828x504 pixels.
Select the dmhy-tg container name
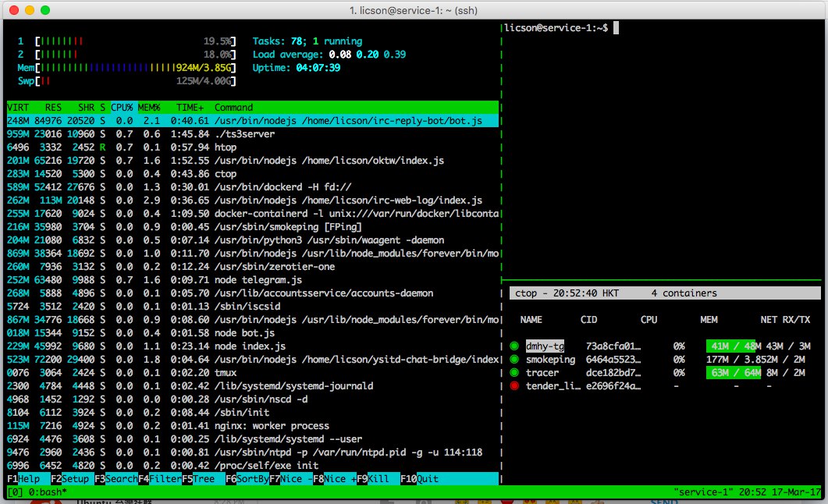(545, 346)
